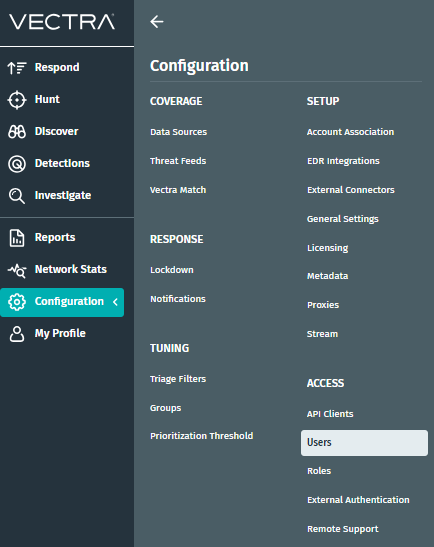Open General Settings page
This screenshot has height=547, width=434.
(x=343, y=219)
